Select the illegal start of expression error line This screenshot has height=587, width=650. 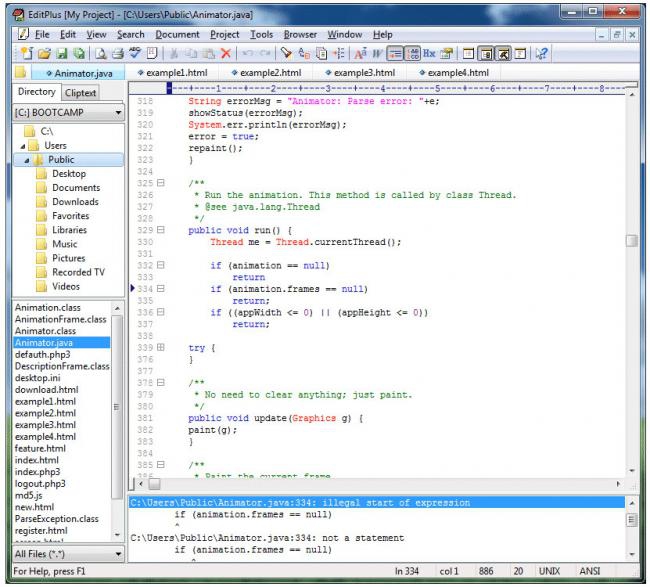pyautogui.click(x=376, y=502)
